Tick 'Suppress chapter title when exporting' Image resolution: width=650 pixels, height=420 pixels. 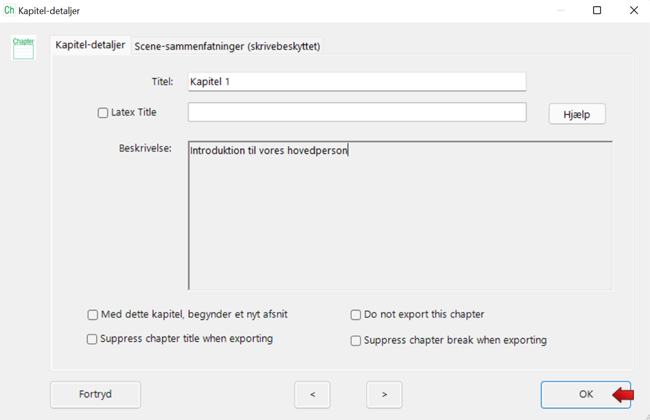coord(93,339)
